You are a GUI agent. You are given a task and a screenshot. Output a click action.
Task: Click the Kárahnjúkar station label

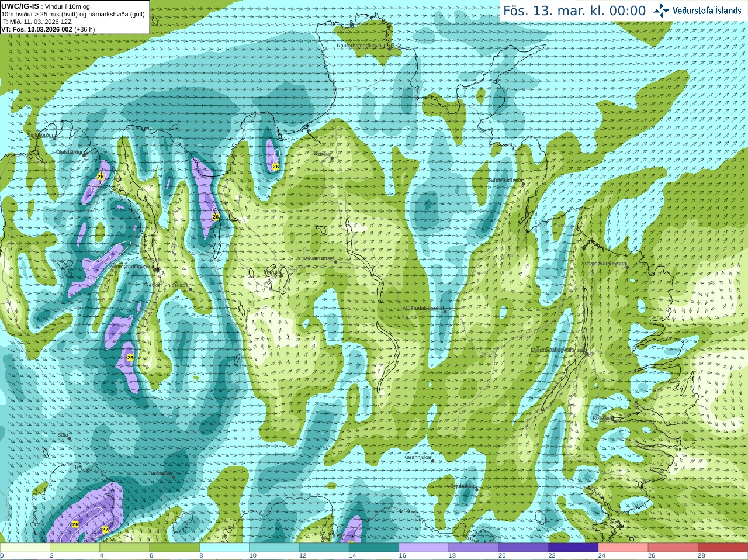click(417, 457)
